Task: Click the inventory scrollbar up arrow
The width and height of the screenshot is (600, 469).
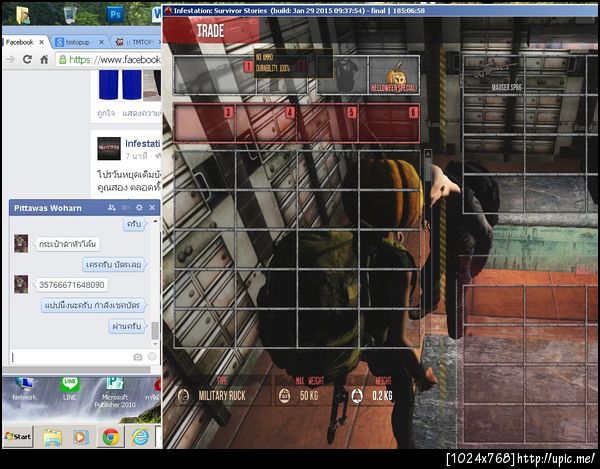Action: pos(428,154)
